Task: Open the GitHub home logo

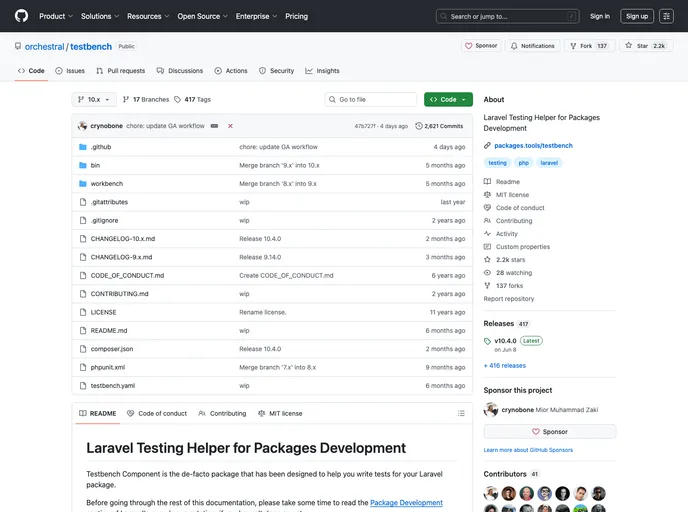Action: (x=21, y=16)
